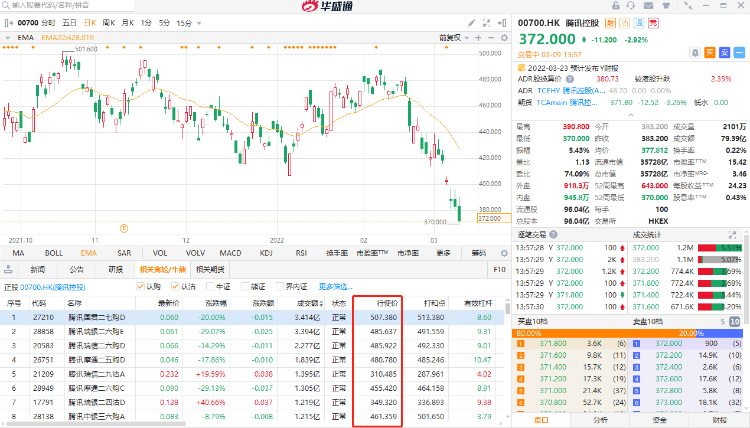
Task: Open the TCAmain futures link
Action: pos(567,102)
